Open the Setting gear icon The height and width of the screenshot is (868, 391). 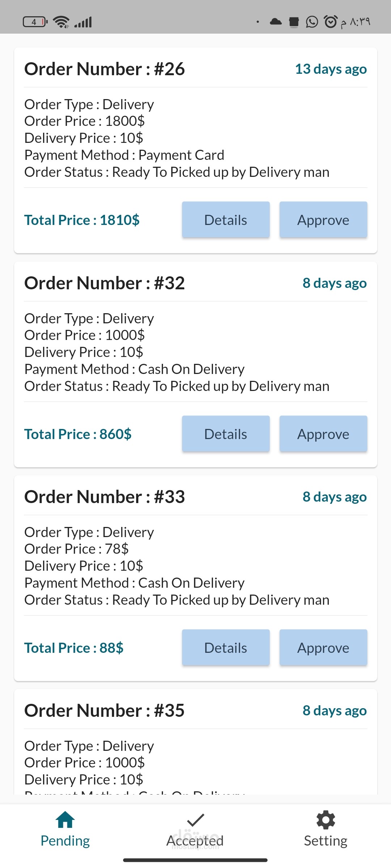pos(325,820)
